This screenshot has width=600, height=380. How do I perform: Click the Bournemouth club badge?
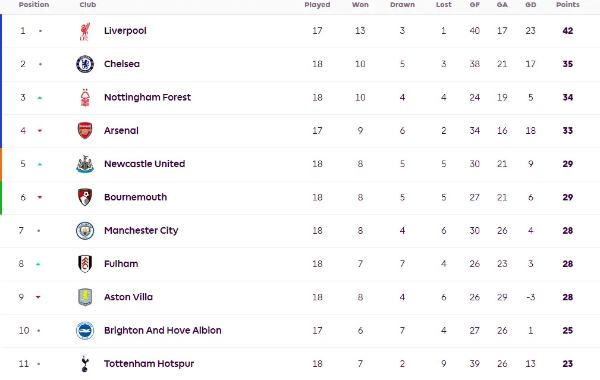[x=85, y=197]
